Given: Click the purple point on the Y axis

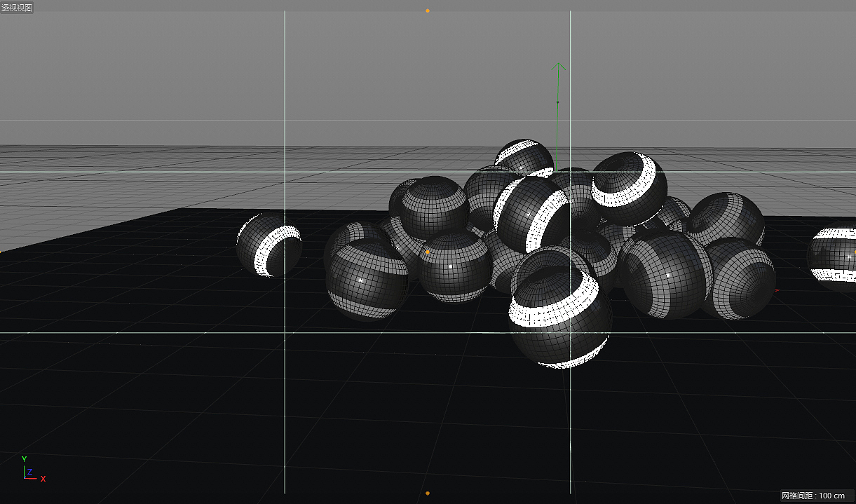Looking at the screenshot, I should tap(557, 102).
